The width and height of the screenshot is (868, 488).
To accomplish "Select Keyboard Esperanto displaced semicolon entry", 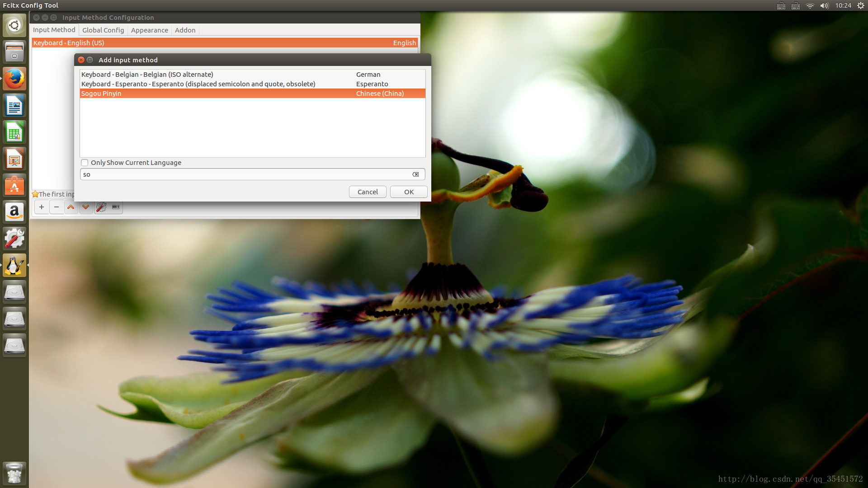I will point(198,84).
